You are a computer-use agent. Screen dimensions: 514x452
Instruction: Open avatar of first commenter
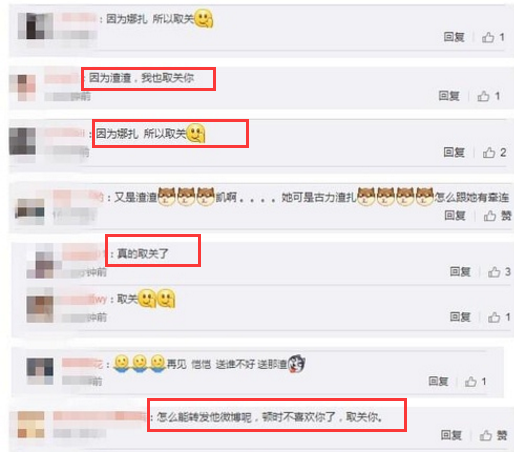point(35,26)
